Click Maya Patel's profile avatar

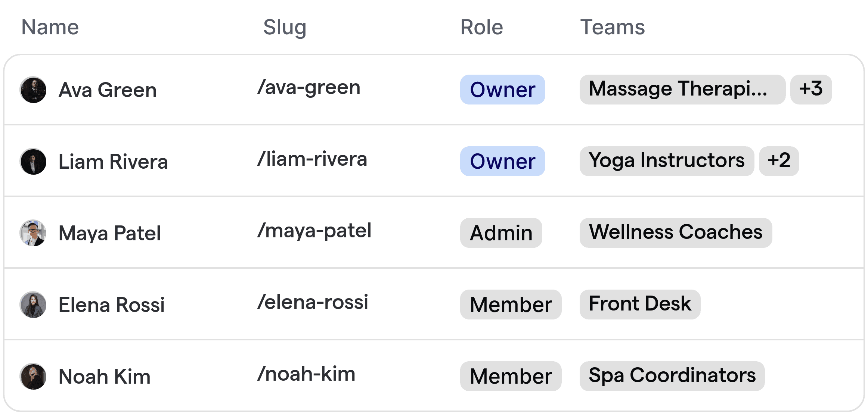click(33, 233)
